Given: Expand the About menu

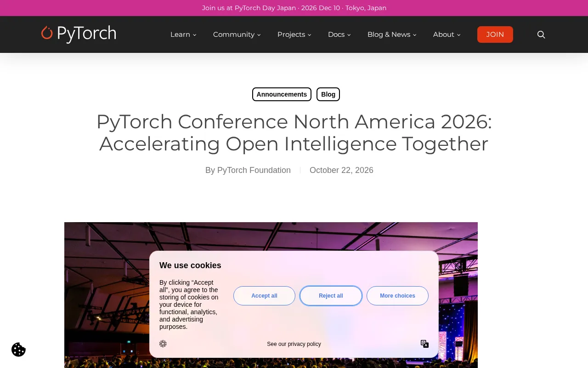Looking at the screenshot, I should click(447, 34).
